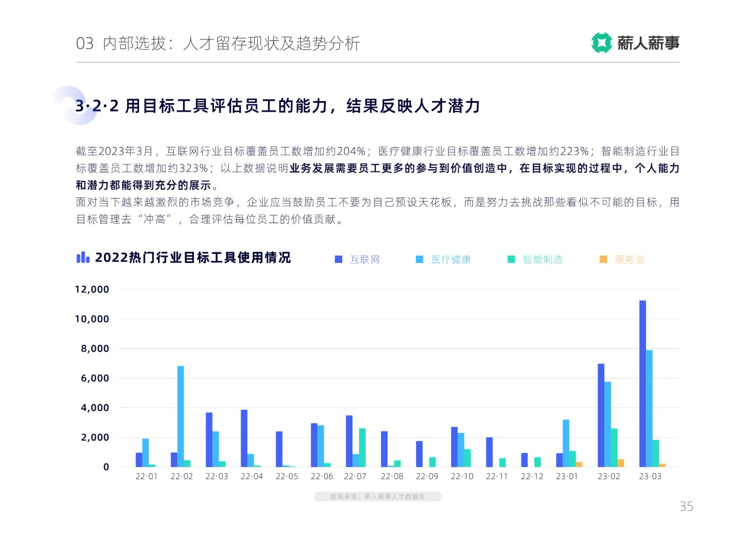Click the 医疗健康 bar at 23·01
The image size is (756, 537).
[566, 443]
